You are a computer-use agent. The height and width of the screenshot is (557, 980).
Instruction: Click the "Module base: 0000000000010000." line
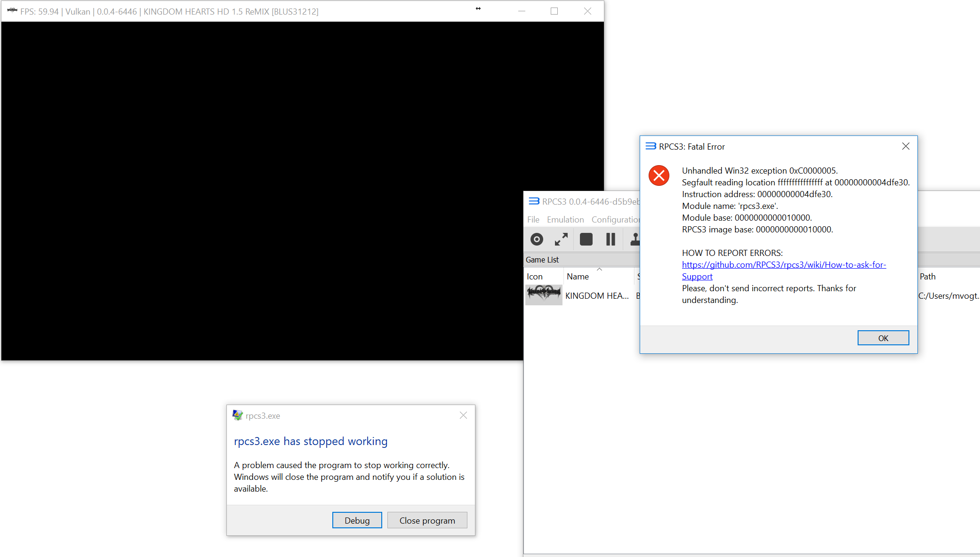(x=747, y=218)
